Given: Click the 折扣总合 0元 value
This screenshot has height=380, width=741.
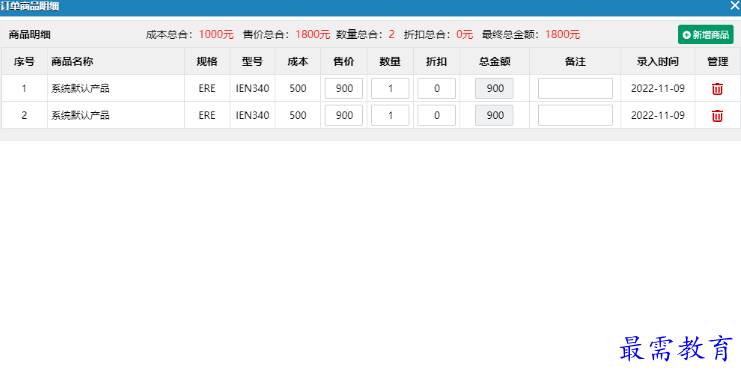Looking at the screenshot, I should coord(465,35).
